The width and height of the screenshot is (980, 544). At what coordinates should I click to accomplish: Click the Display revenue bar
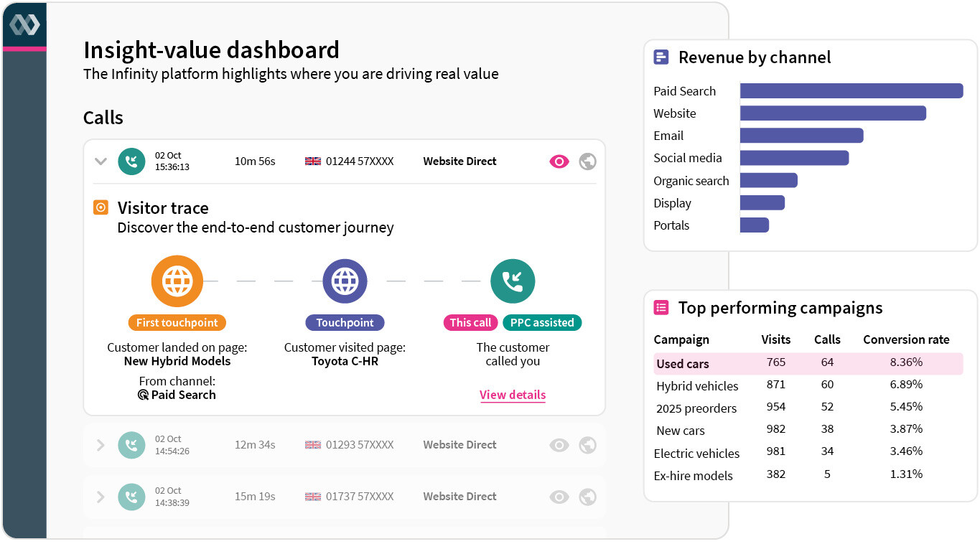tap(762, 202)
